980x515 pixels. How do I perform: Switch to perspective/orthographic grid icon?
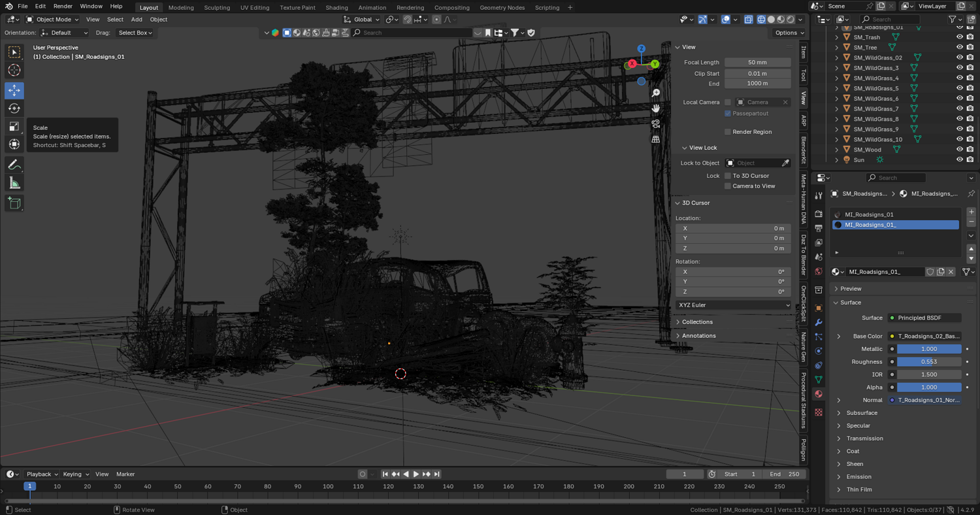point(655,139)
